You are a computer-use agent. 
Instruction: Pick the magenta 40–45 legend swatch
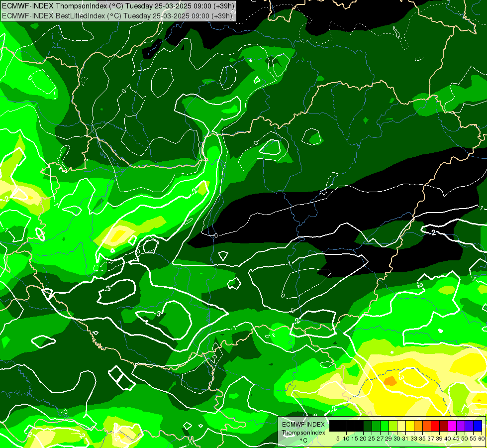tap(452, 426)
